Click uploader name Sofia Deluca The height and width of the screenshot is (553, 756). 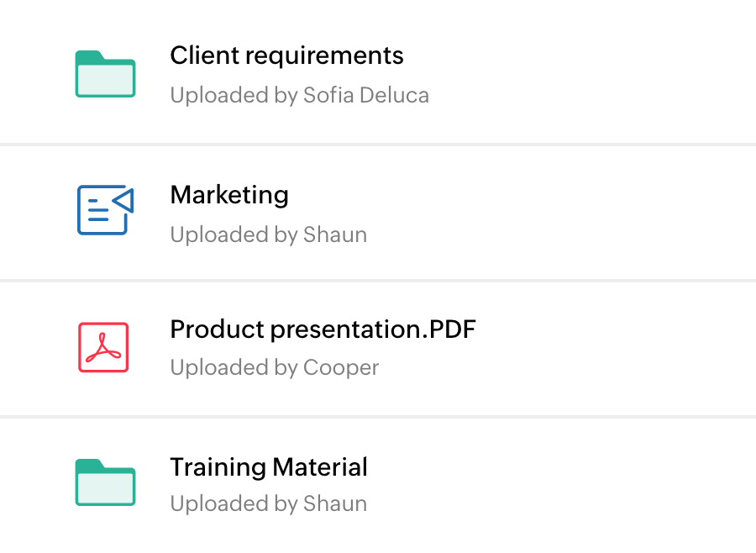pyautogui.click(x=364, y=95)
